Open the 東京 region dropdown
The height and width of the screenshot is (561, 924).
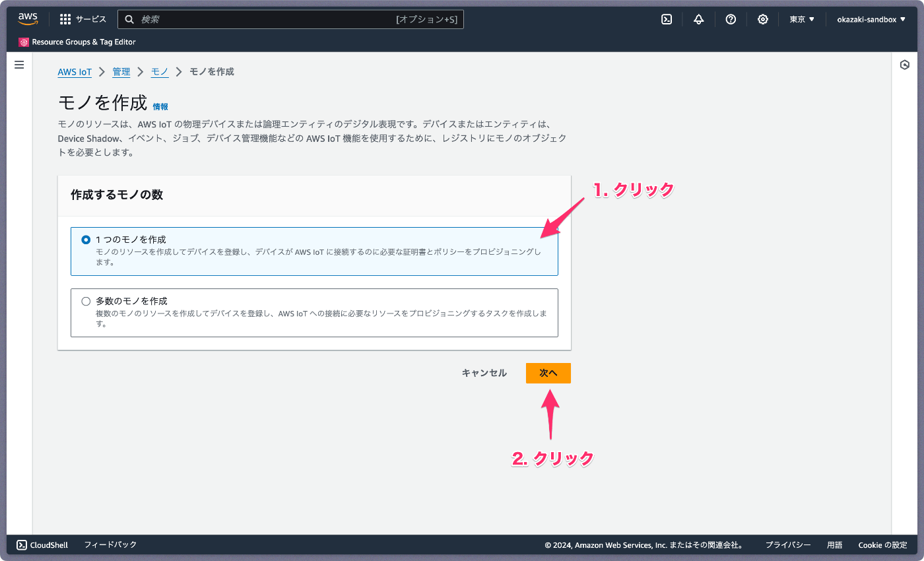point(802,19)
